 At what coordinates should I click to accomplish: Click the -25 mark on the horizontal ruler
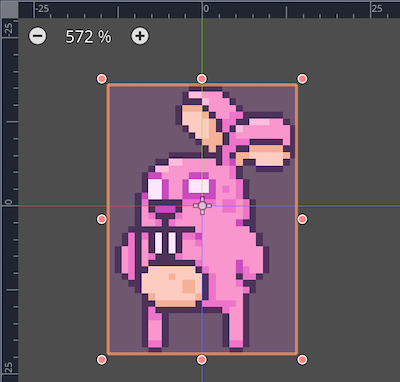pos(42,8)
